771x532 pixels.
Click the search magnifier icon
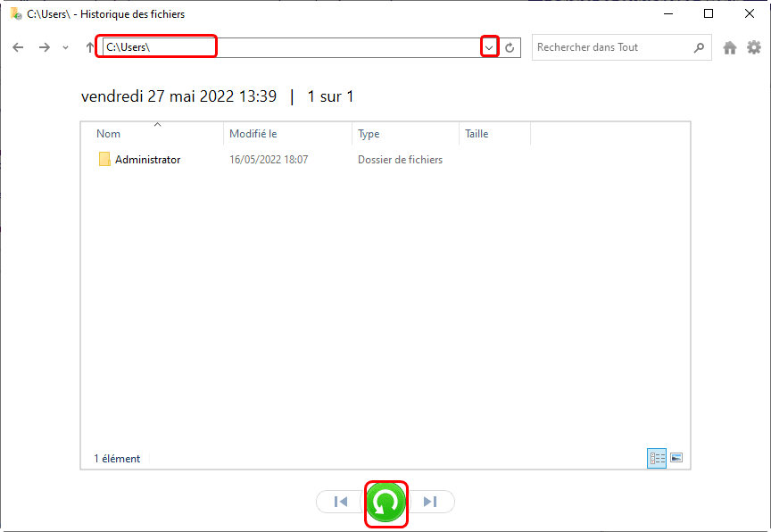[x=699, y=47]
